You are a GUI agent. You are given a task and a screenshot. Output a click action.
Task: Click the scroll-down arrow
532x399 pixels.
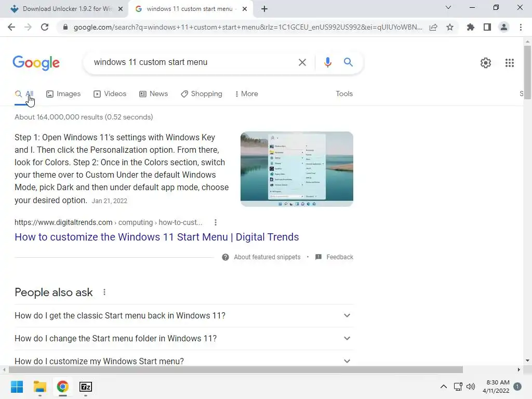(x=527, y=361)
